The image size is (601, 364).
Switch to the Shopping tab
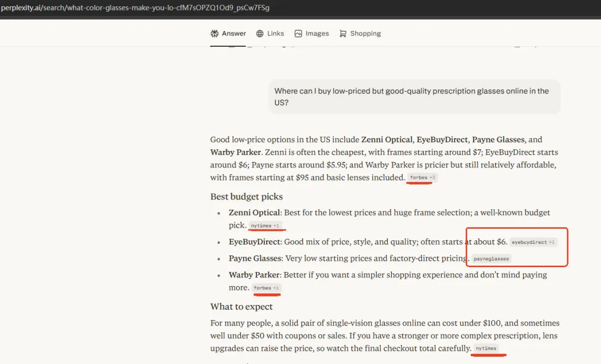tap(360, 33)
